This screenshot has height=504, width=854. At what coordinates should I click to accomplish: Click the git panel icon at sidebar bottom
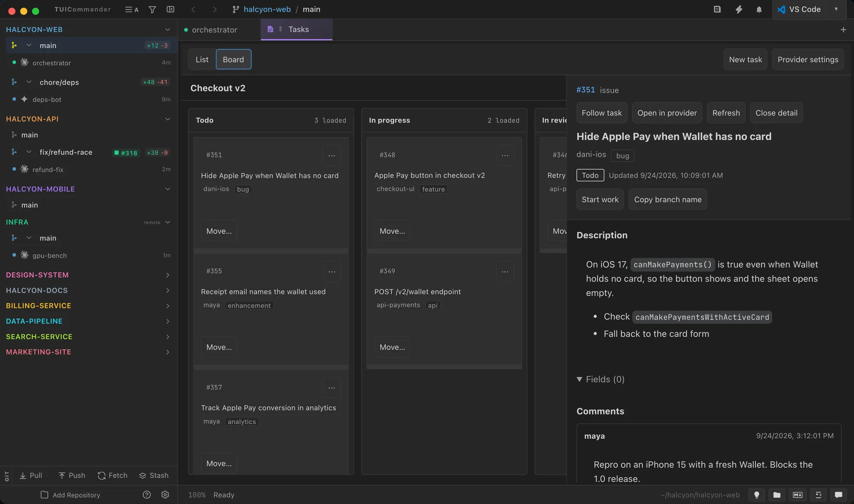click(7, 476)
